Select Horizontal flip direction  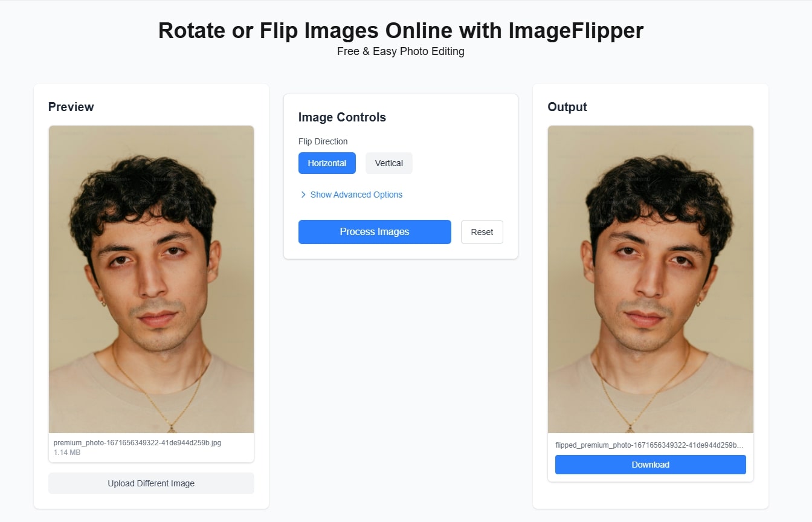[327, 163]
